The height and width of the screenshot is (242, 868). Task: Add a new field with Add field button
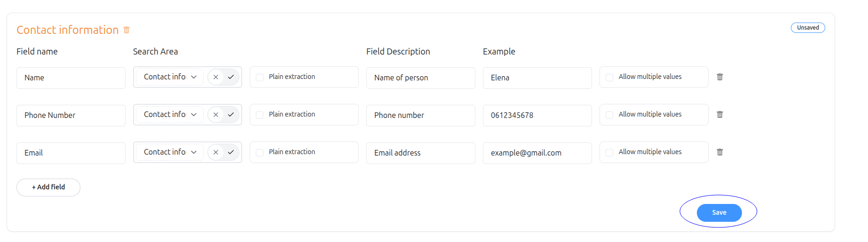(48, 187)
